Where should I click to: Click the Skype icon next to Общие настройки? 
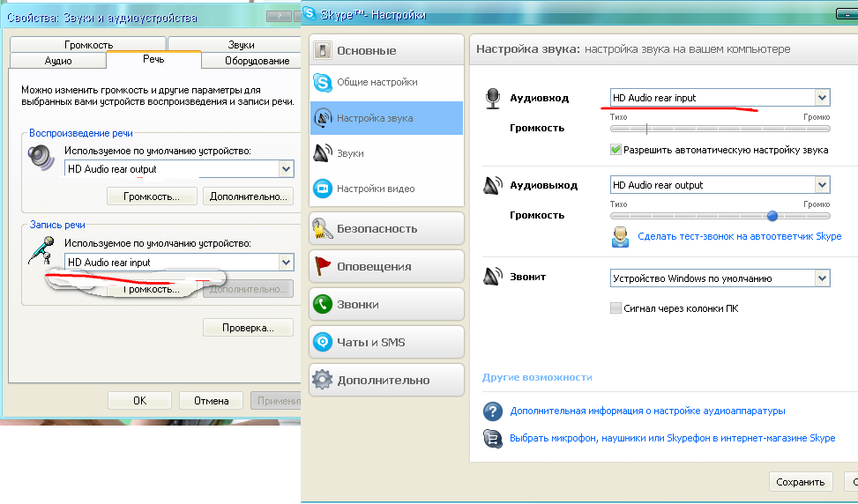click(322, 83)
